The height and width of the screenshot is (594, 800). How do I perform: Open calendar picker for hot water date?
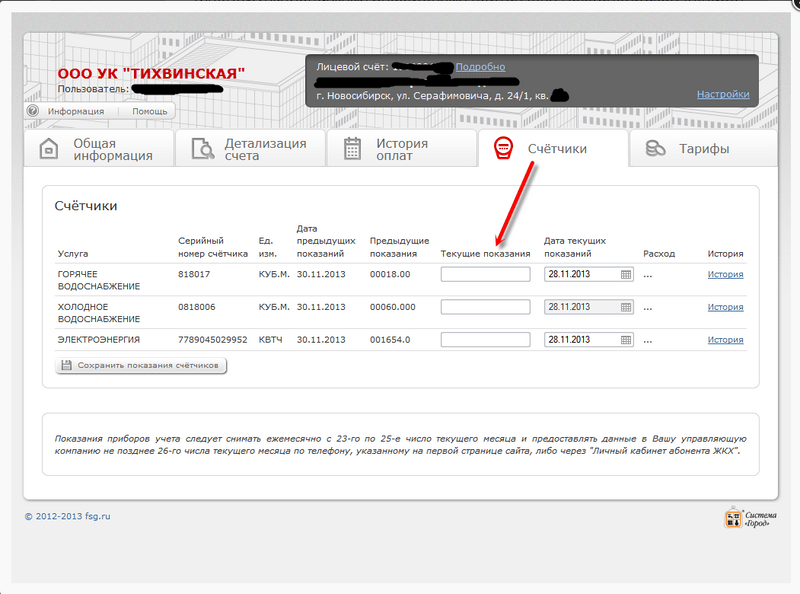click(x=626, y=275)
